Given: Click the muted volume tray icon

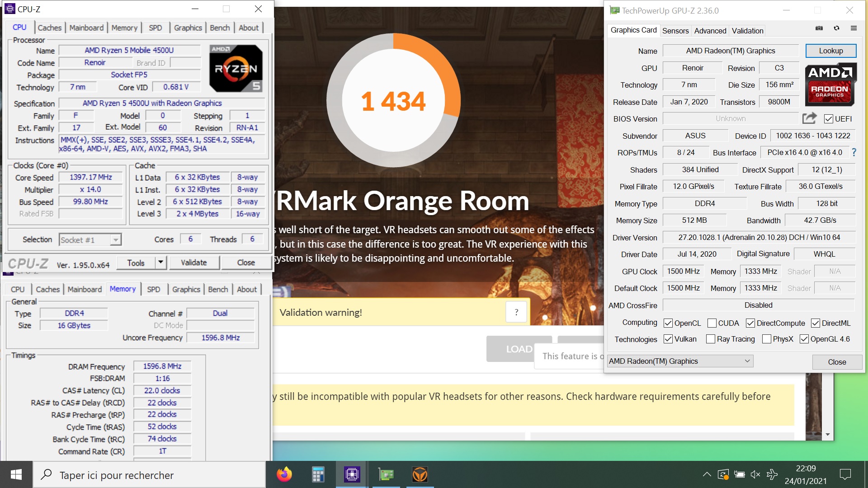Looking at the screenshot, I should tap(755, 474).
